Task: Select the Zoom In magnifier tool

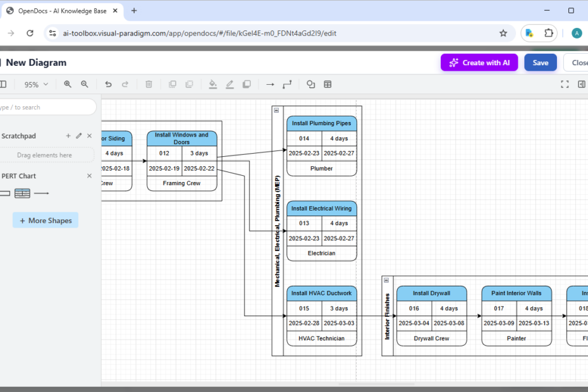Action: (x=68, y=84)
